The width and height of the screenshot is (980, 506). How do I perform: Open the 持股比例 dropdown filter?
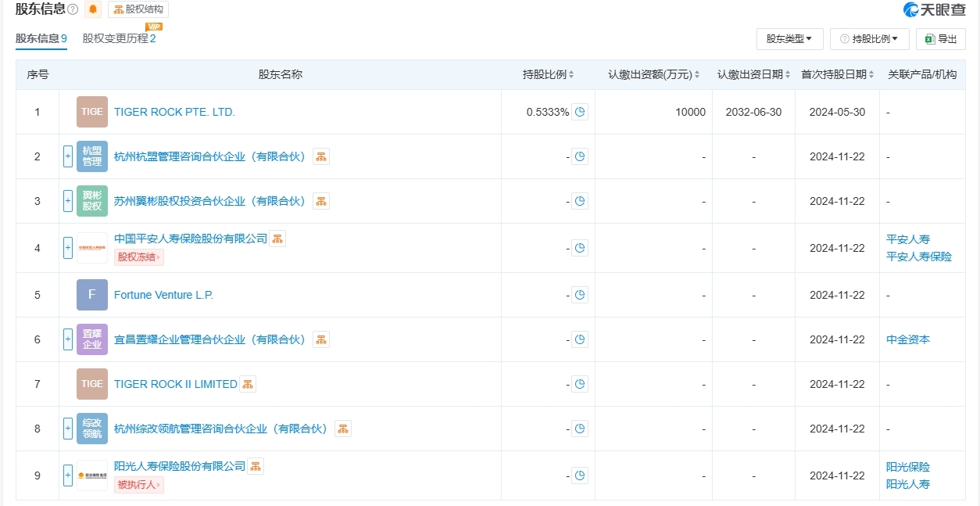tap(869, 38)
